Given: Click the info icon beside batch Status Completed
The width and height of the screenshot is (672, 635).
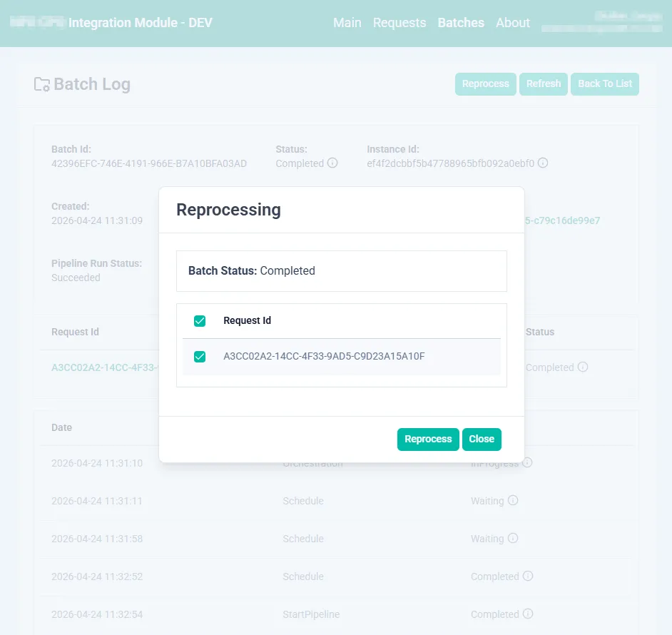Looking at the screenshot, I should [x=332, y=163].
